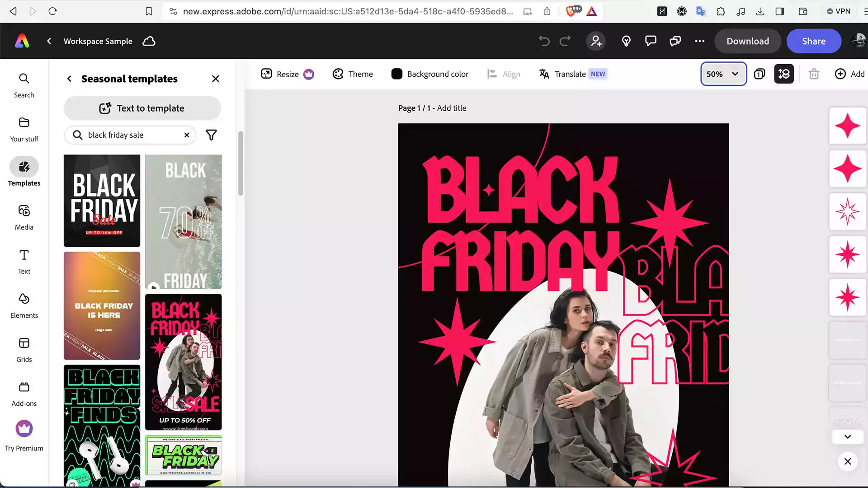Select the Templates sidebar tab
Screen dimensions: 868x488
pos(24,172)
